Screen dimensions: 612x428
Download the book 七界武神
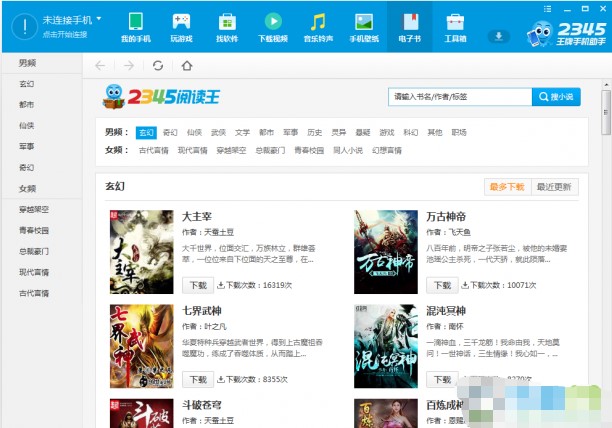tap(198, 379)
